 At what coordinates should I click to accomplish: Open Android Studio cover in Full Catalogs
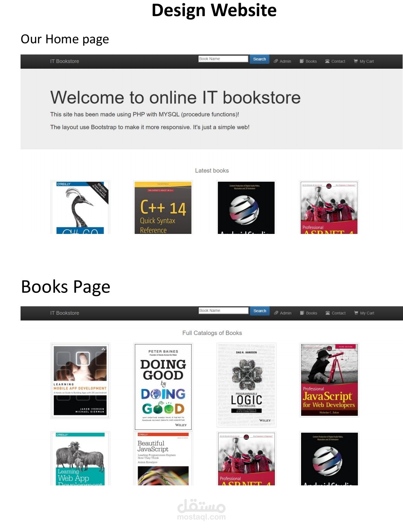(329, 459)
